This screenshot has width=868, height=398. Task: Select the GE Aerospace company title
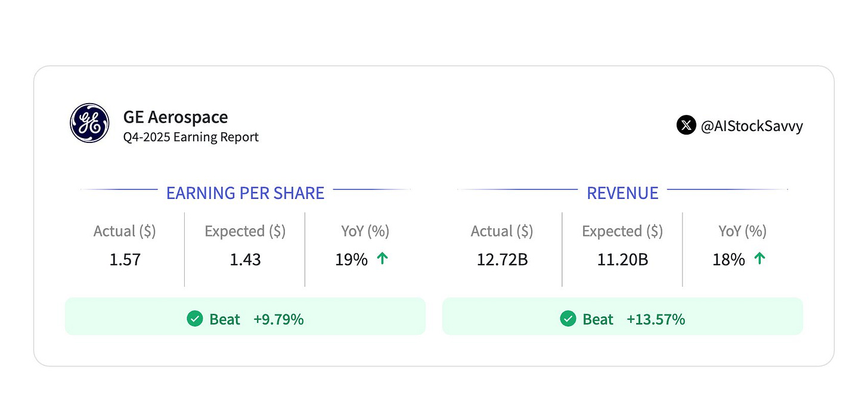tap(175, 117)
